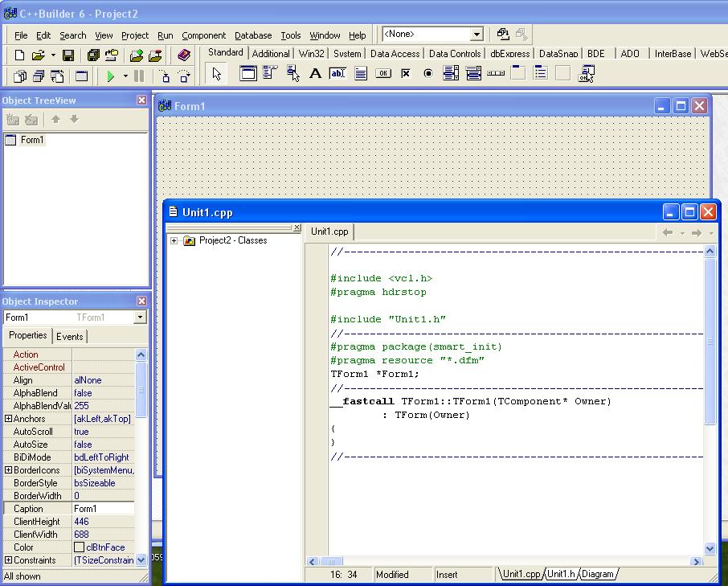Click the Step Over debug icon

tap(184, 76)
